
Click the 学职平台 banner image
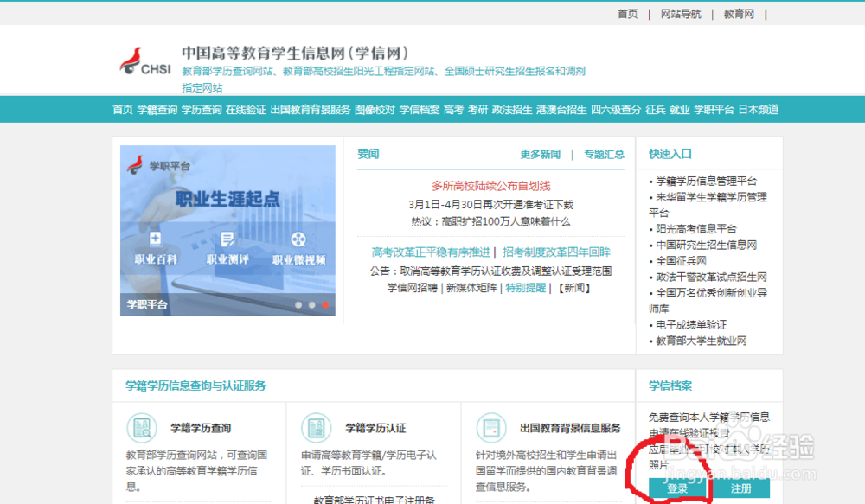coord(227,230)
